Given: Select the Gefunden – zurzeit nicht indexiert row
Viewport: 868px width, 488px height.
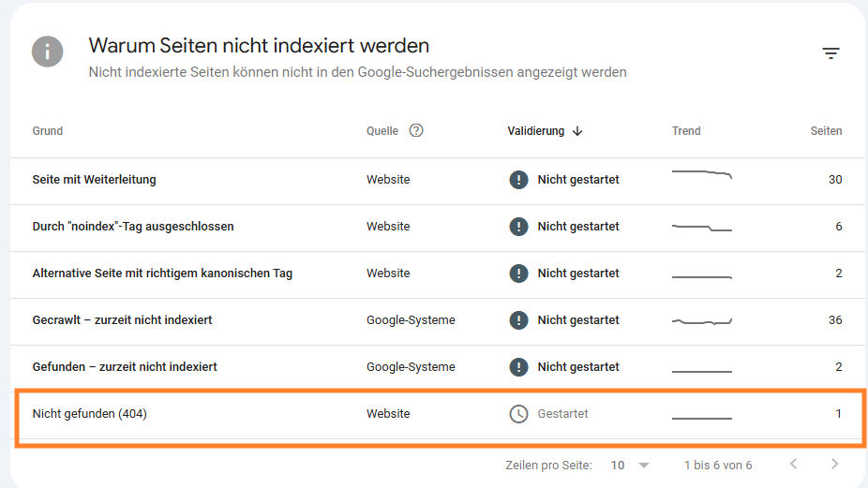Looking at the screenshot, I should (x=124, y=367).
